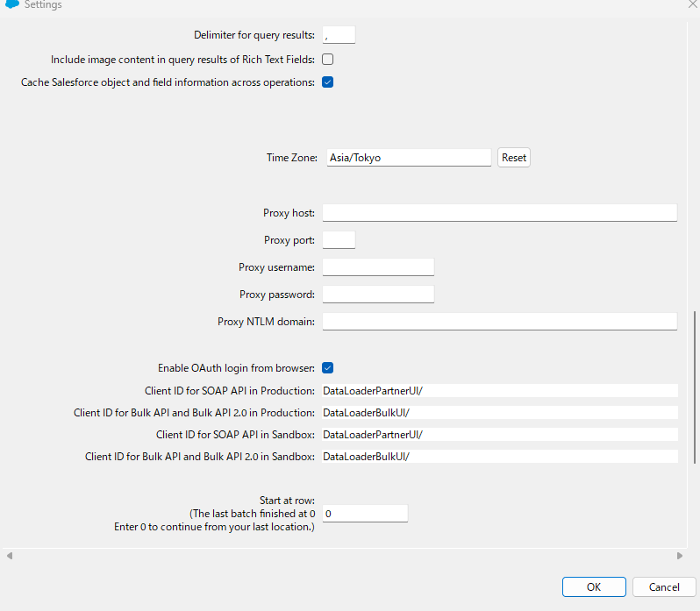The width and height of the screenshot is (700, 611).
Task: Click the "Enter 0 to continue from your last location.)" text
Action: point(214,527)
